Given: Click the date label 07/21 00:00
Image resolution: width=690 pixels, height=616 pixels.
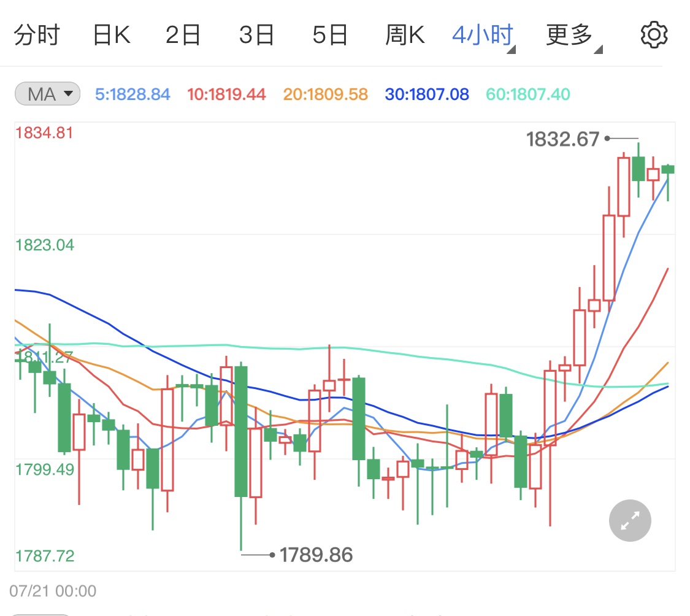Looking at the screenshot, I should [x=53, y=591].
